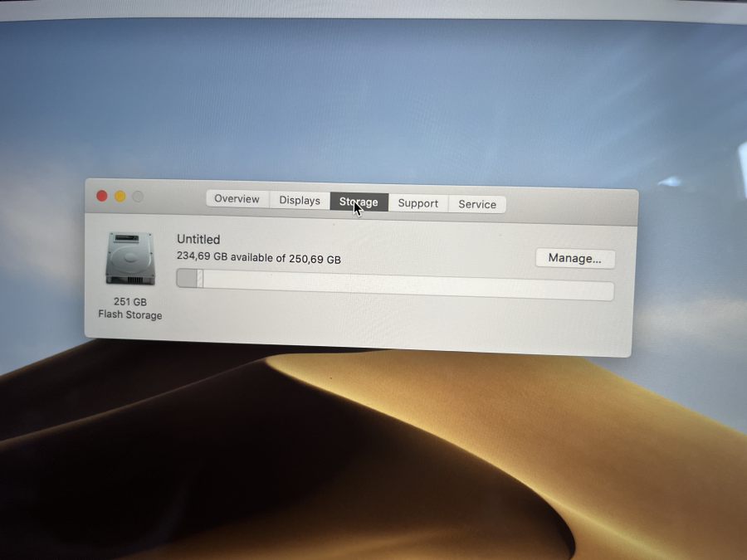Select the Storage tab
Image resolution: width=747 pixels, height=560 pixels.
tap(359, 202)
